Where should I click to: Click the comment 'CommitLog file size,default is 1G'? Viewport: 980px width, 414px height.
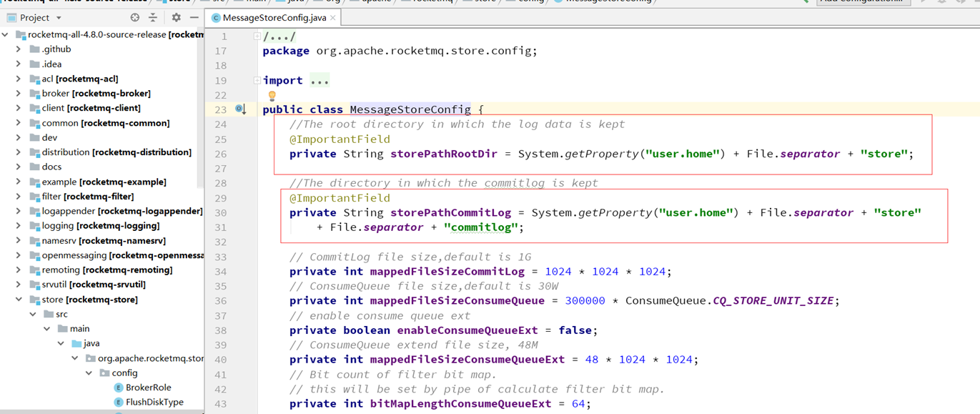click(410, 257)
